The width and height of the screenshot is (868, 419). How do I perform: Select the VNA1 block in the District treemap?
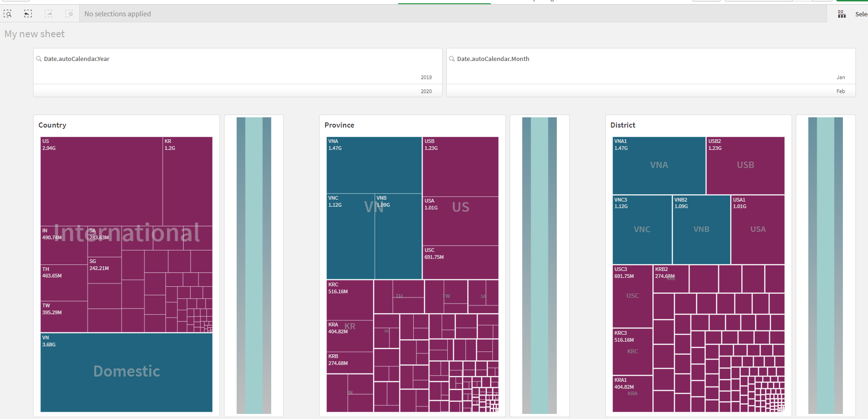point(658,165)
